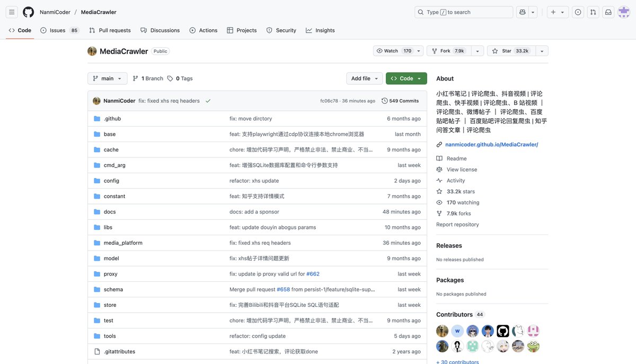The width and height of the screenshot is (636, 364).
Task: Open the Contributors 44 heading link
Action: click(x=460, y=315)
